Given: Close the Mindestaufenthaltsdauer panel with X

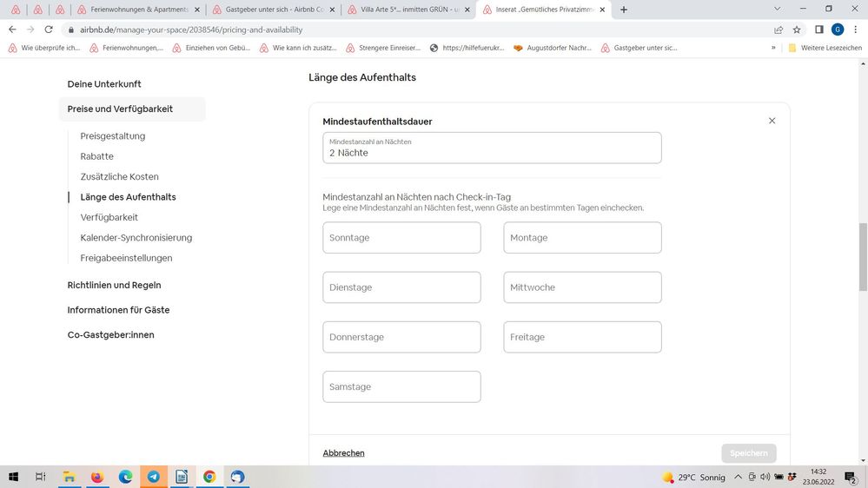Looking at the screenshot, I should click(772, 121).
